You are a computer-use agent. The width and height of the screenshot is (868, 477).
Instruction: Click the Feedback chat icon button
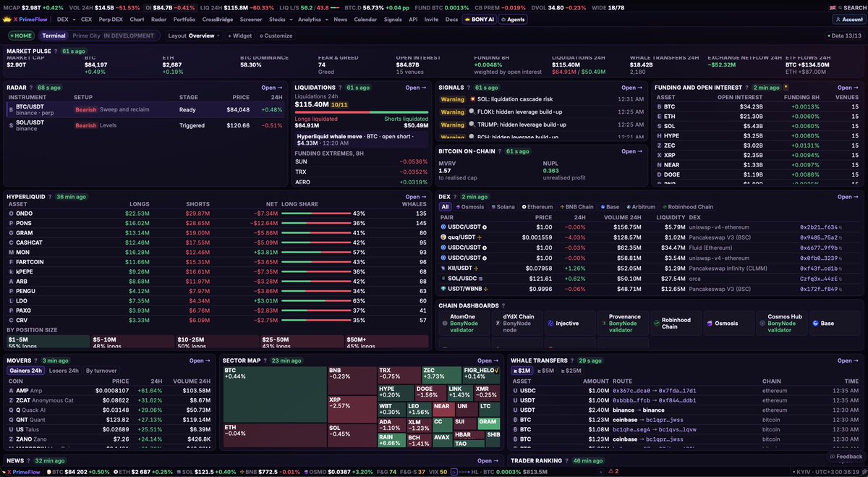coord(846,457)
